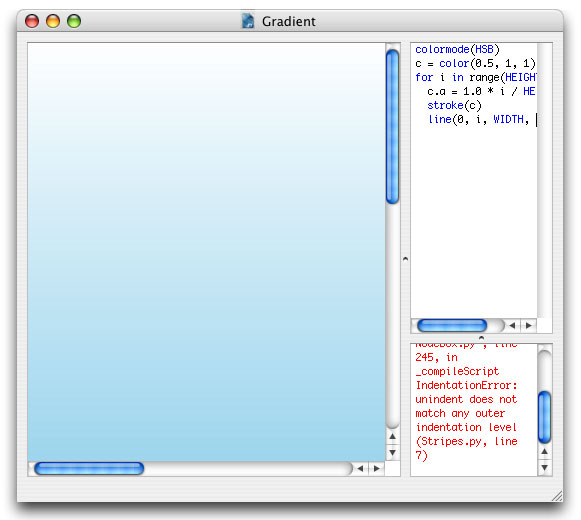This screenshot has height=520, width=581.
Task: Click code editor scrollbar left arrow
Action: 512,326
